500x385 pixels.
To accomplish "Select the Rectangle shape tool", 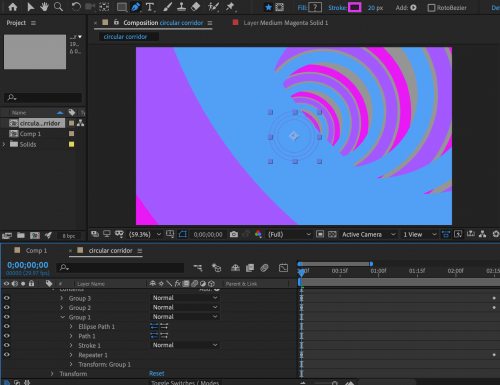I will 122,7.
